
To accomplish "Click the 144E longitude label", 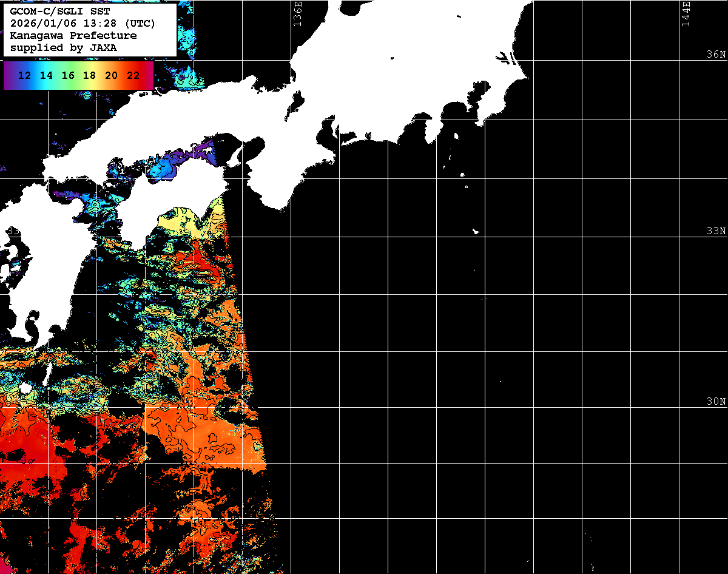I will click(686, 13).
